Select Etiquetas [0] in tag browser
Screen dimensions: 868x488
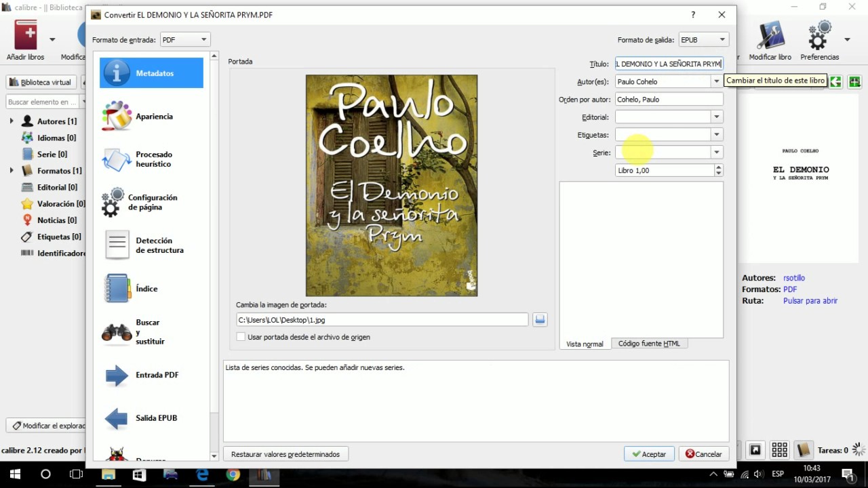click(x=51, y=237)
